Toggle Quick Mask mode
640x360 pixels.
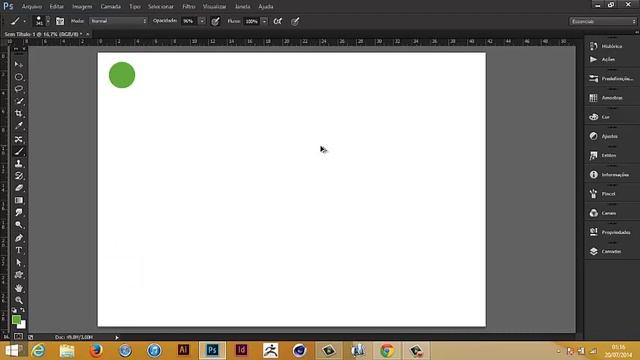click(x=18, y=336)
